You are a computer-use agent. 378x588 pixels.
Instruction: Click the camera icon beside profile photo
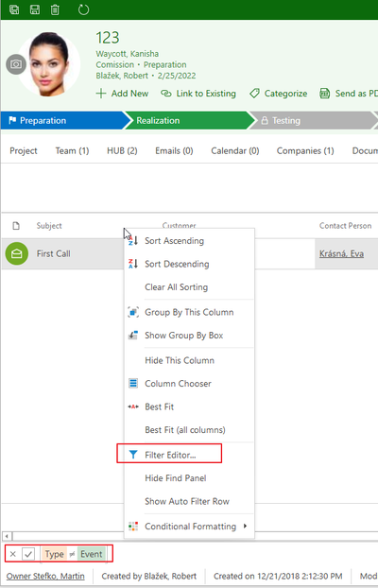coord(16,64)
